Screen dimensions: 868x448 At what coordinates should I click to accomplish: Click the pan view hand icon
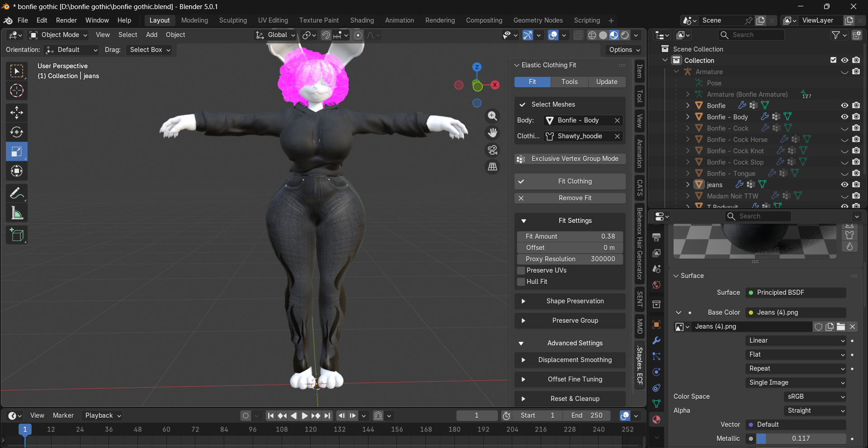pos(492,133)
